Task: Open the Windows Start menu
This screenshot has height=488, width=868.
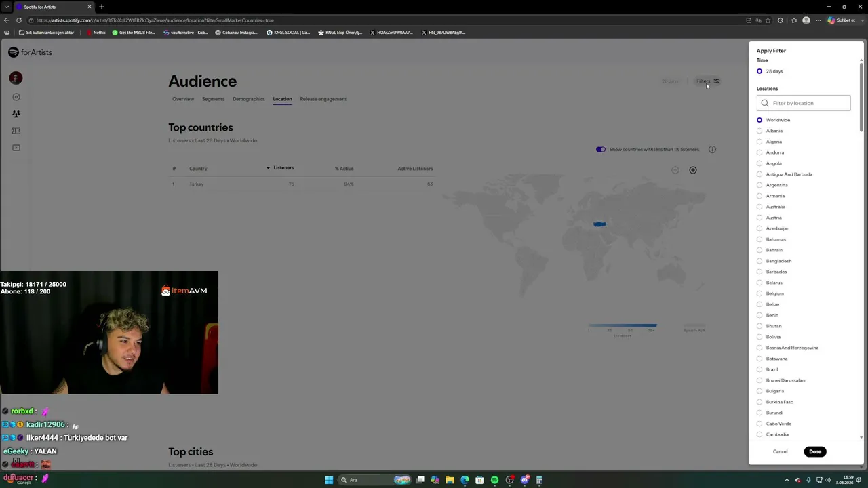Action: (x=329, y=480)
